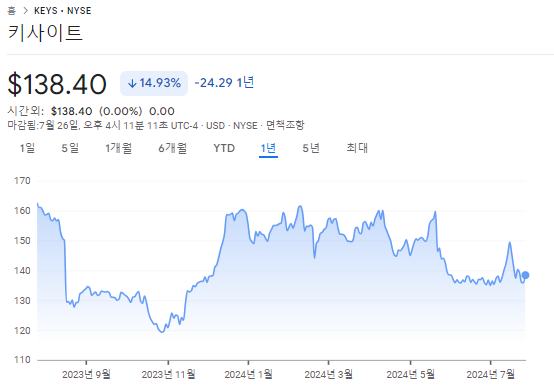Click the 150 y-axis label
This screenshot has height=390, width=554.
(x=22, y=241)
